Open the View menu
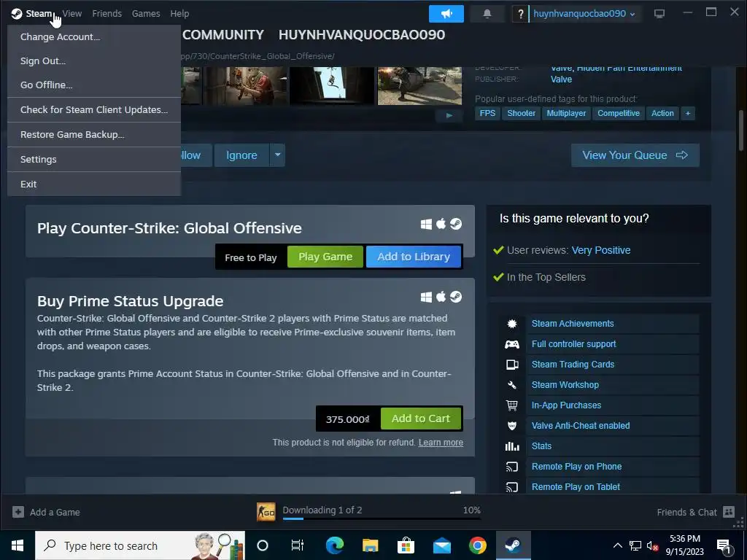The width and height of the screenshot is (747, 560). tap(72, 14)
